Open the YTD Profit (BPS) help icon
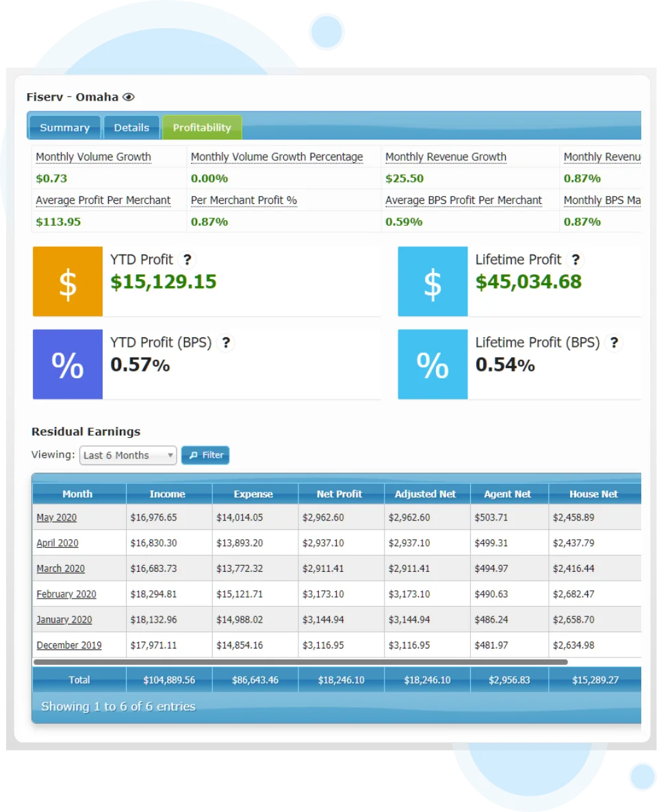 pos(226,343)
